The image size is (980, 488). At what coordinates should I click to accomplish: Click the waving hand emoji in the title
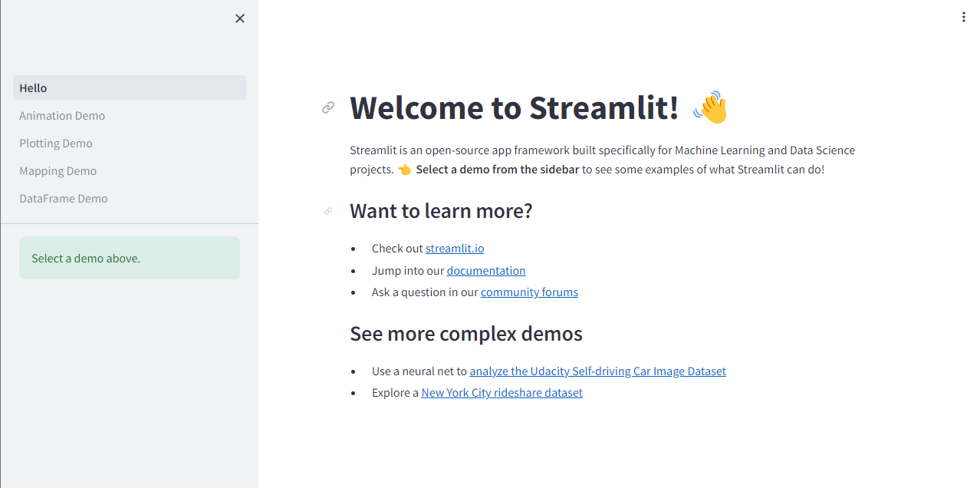[710, 108]
